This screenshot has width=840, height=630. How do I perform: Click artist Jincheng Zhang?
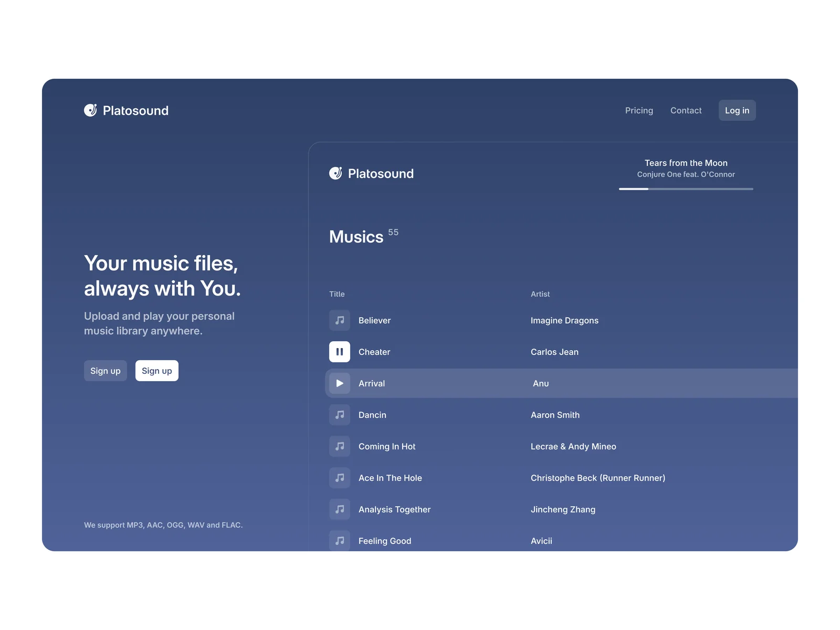(563, 509)
